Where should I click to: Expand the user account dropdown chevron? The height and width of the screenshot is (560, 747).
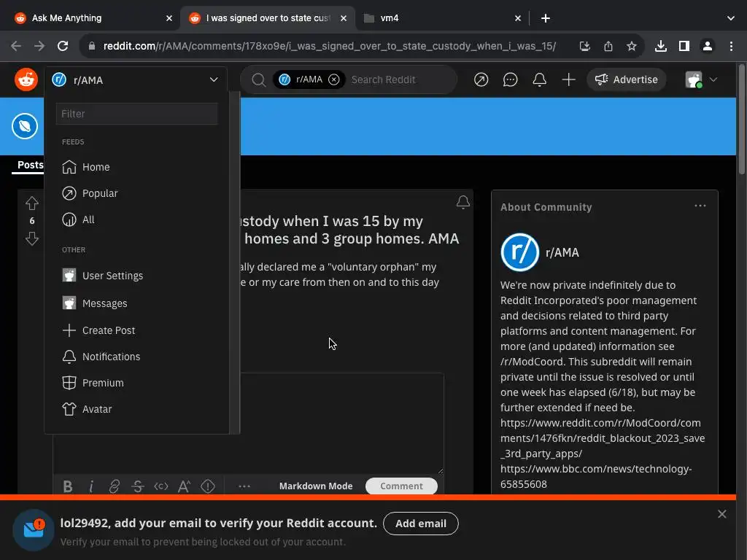[x=713, y=79]
